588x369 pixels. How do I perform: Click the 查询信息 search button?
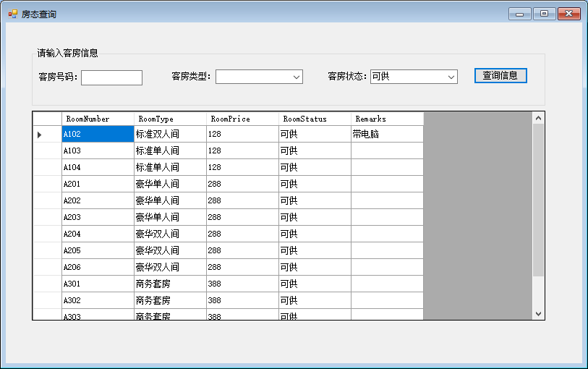click(500, 76)
